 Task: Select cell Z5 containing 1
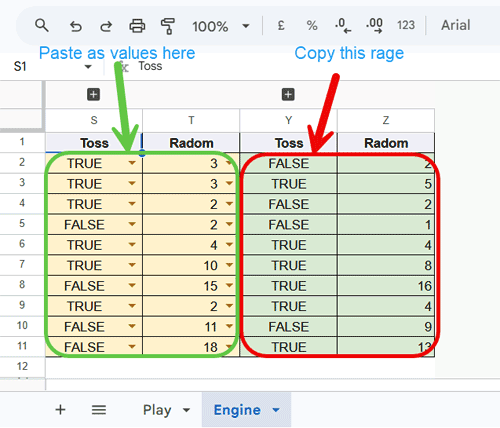coord(386,225)
